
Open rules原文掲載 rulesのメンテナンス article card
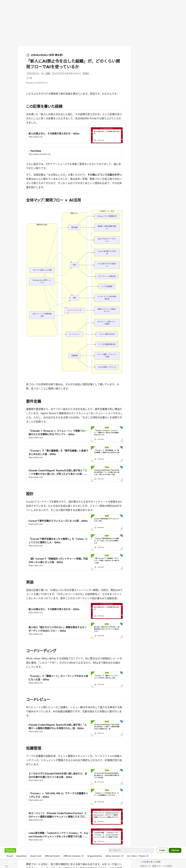[x=74, y=837]
